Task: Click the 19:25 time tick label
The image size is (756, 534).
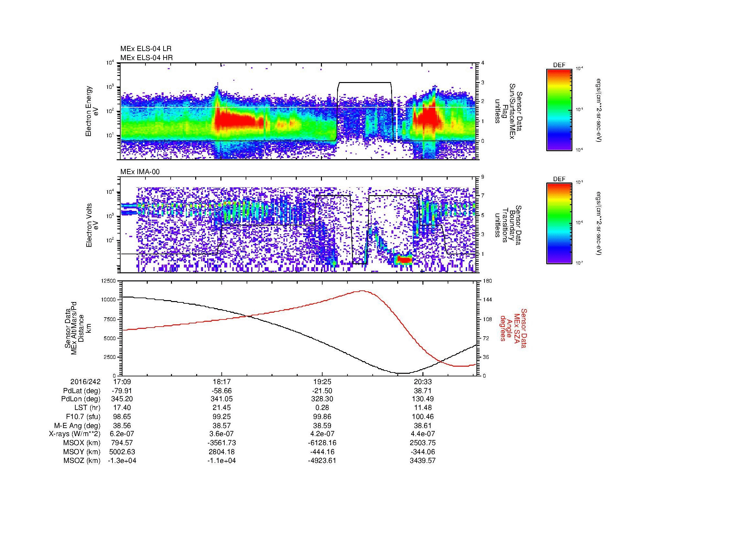Action: pyautogui.click(x=322, y=382)
